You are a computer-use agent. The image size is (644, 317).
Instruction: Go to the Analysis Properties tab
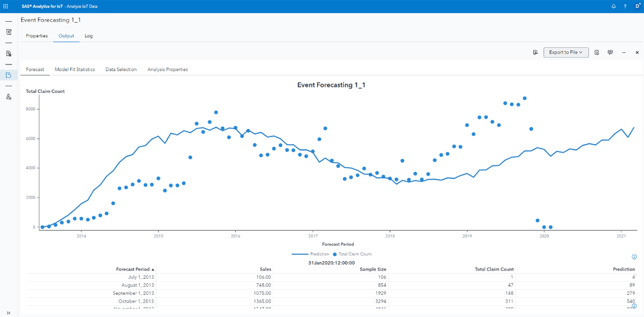167,69
